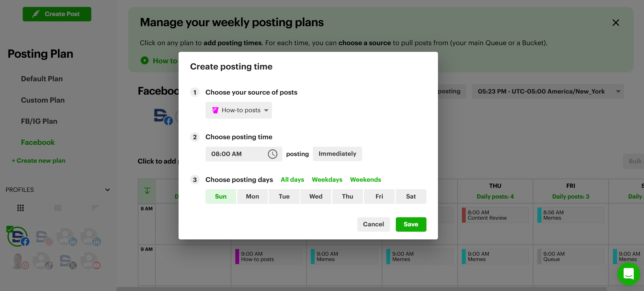The image size is (644, 291).
Task: Check the Instagram profile checkbox
Action: (33, 229)
